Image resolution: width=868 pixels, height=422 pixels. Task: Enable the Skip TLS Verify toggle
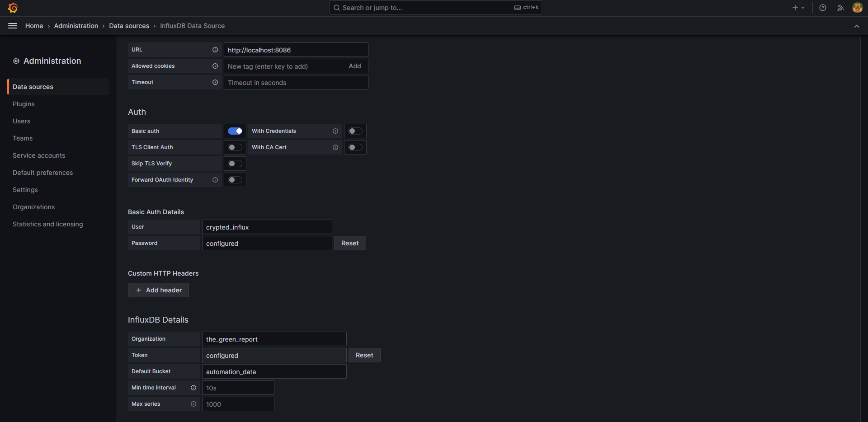pos(235,164)
